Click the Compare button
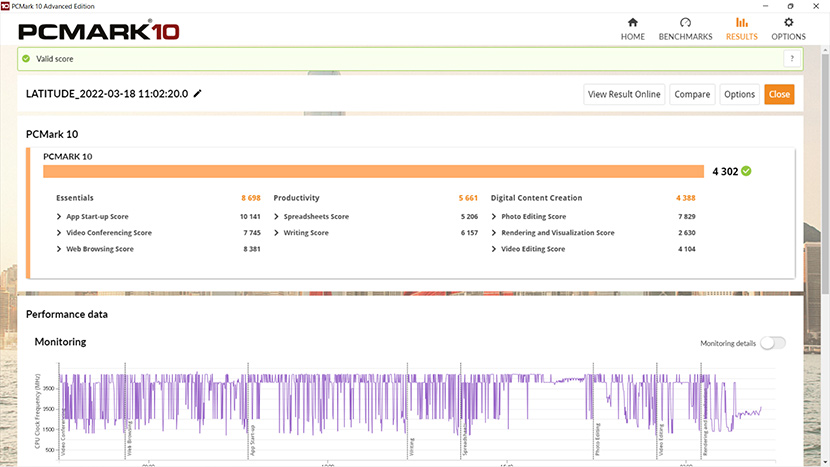This screenshot has width=830, height=467. pos(692,94)
